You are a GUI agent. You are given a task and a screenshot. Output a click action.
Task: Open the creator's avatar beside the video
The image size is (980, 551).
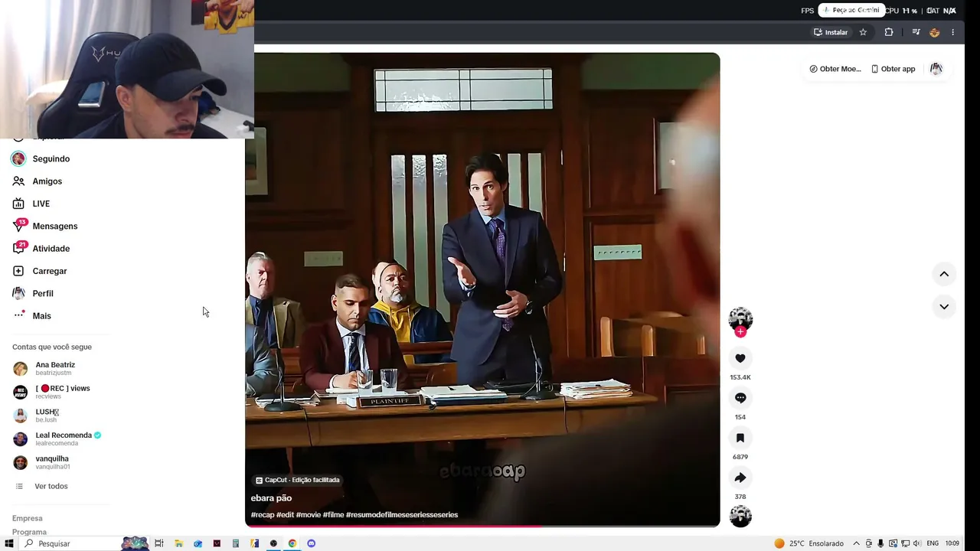740,318
